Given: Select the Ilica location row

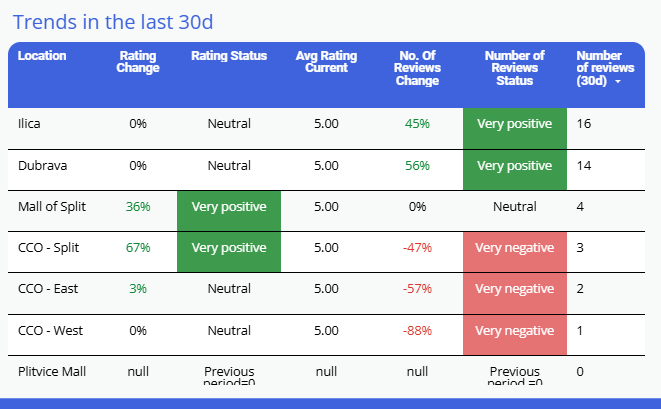Looking at the screenshot, I should [29, 124].
